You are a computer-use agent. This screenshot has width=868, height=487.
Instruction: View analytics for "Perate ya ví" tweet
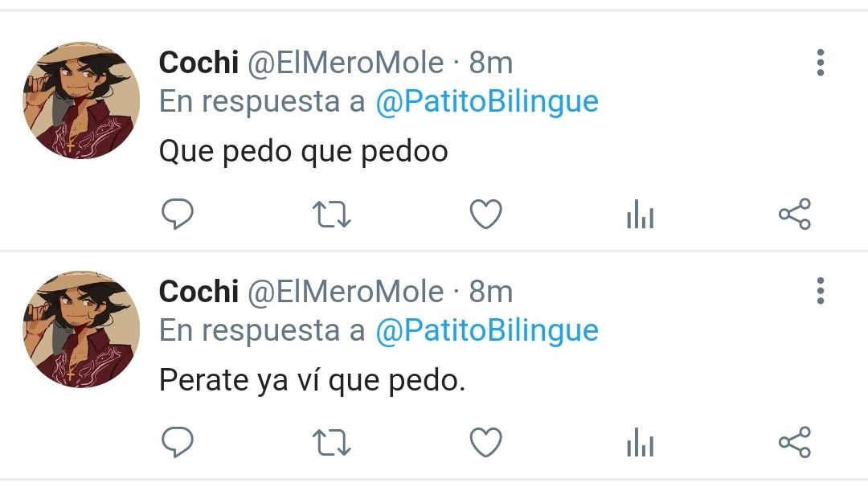pyautogui.click(x=641, y=443)
